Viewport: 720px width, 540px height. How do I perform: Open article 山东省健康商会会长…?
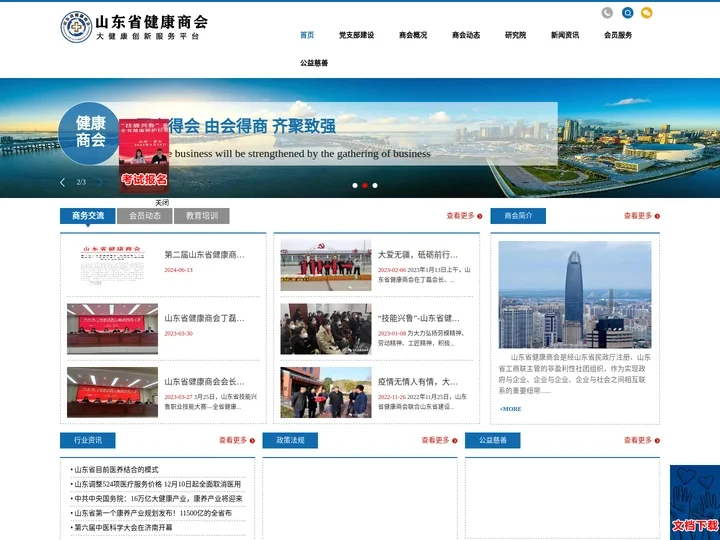[204, 382]
